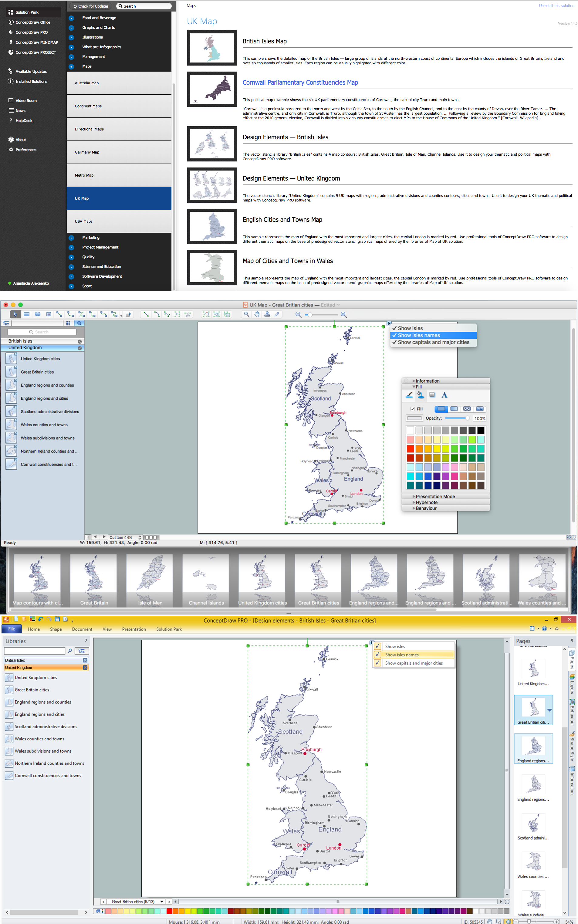The image size is (578, 924).
Task: Select the arc drawing tool
Action: pos(156,314)
